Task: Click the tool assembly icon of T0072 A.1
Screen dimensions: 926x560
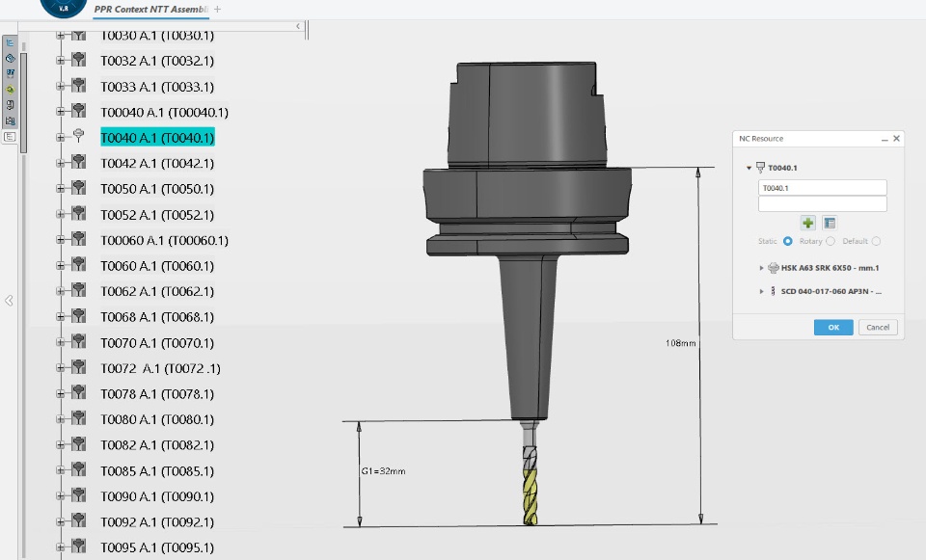Action: pyautogui.click(x=78, y=367)
